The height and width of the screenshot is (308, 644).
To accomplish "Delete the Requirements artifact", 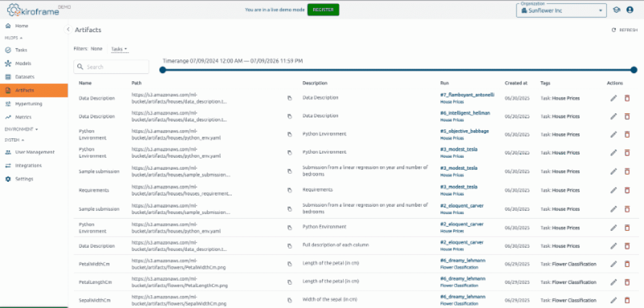I will 627,190.
